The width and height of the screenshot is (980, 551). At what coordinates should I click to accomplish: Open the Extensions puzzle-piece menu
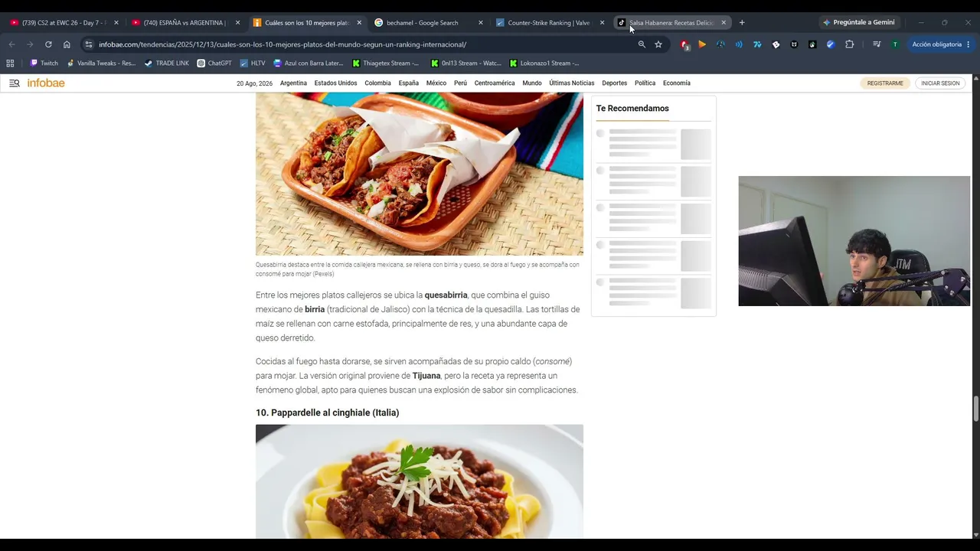point(849,44)
